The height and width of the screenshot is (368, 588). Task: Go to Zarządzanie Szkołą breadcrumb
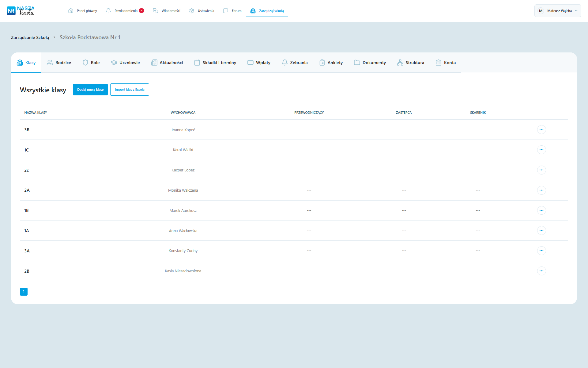[x=30, y=37]
